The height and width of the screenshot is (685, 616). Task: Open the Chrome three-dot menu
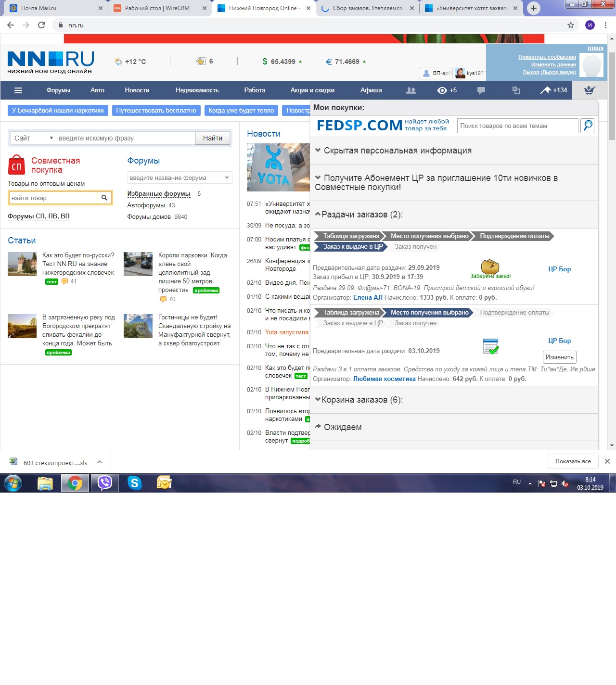tap(606, 25)
